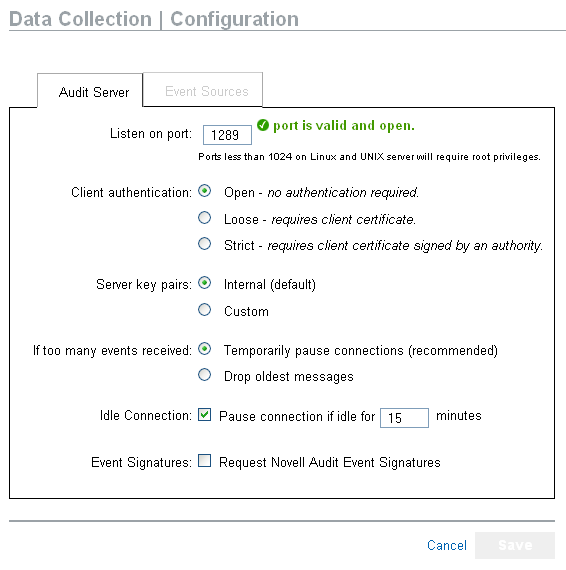Focus the Listen on port field

[227, 135]
